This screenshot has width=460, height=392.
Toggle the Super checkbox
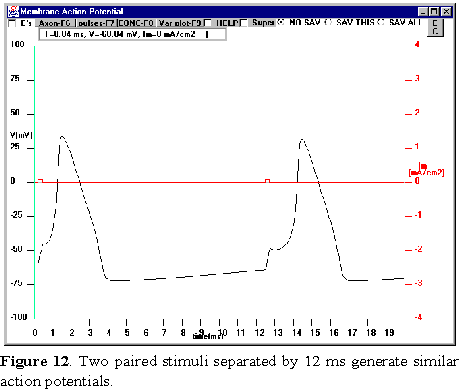click(244, 23)
